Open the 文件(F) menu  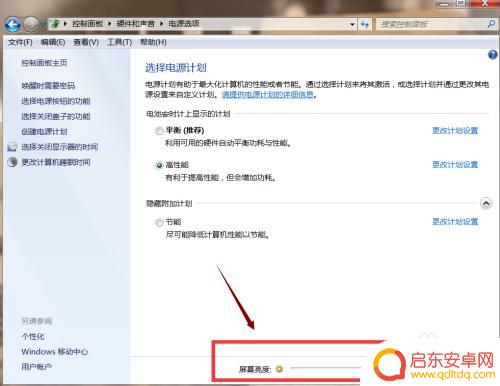click(x=20, y=42)
